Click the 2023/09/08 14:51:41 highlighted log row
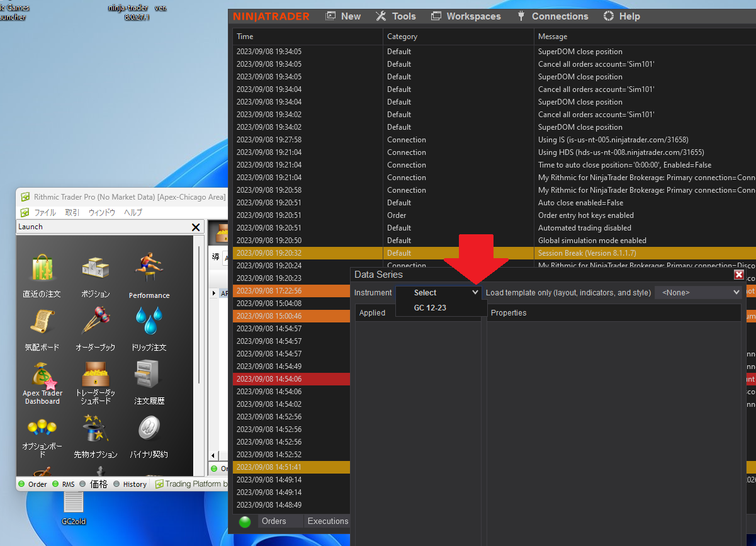 [291, 467]
